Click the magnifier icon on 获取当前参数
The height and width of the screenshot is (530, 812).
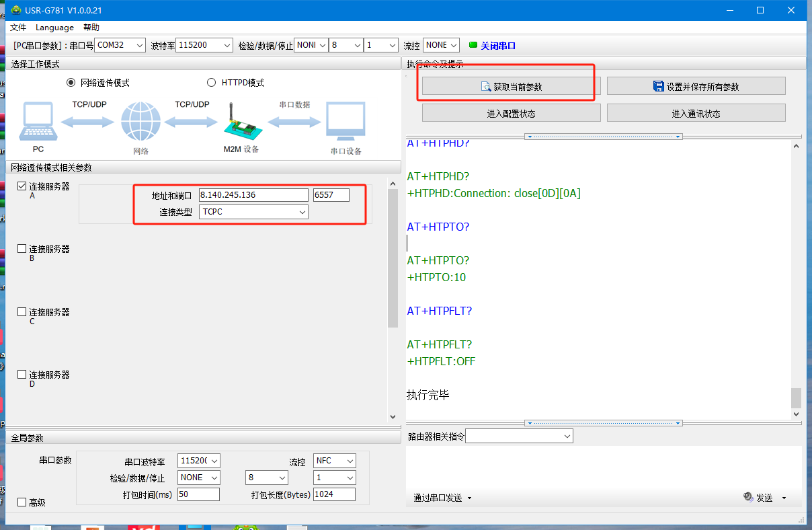[486, 86]
